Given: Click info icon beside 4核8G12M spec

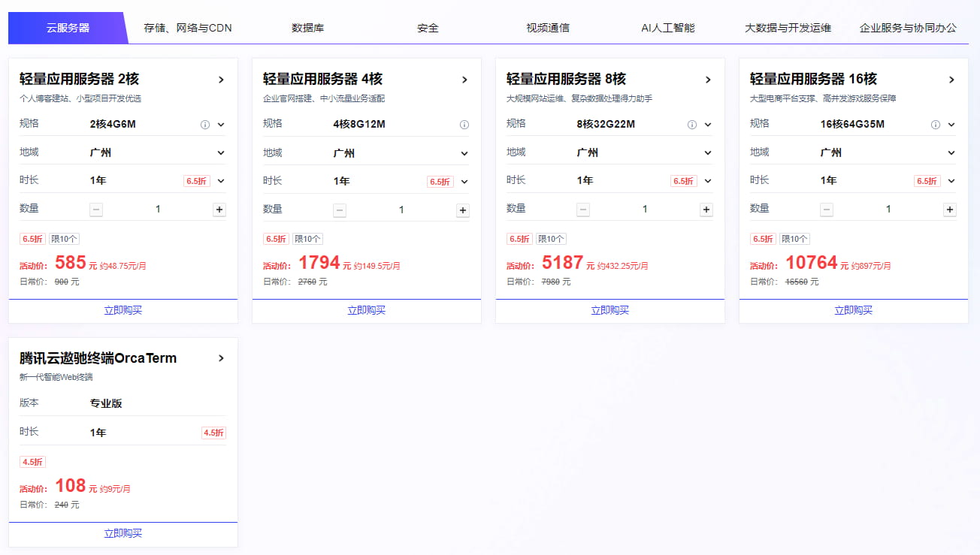Looking at the screenshot, I should pyautogui.click(x=464, y=125).
